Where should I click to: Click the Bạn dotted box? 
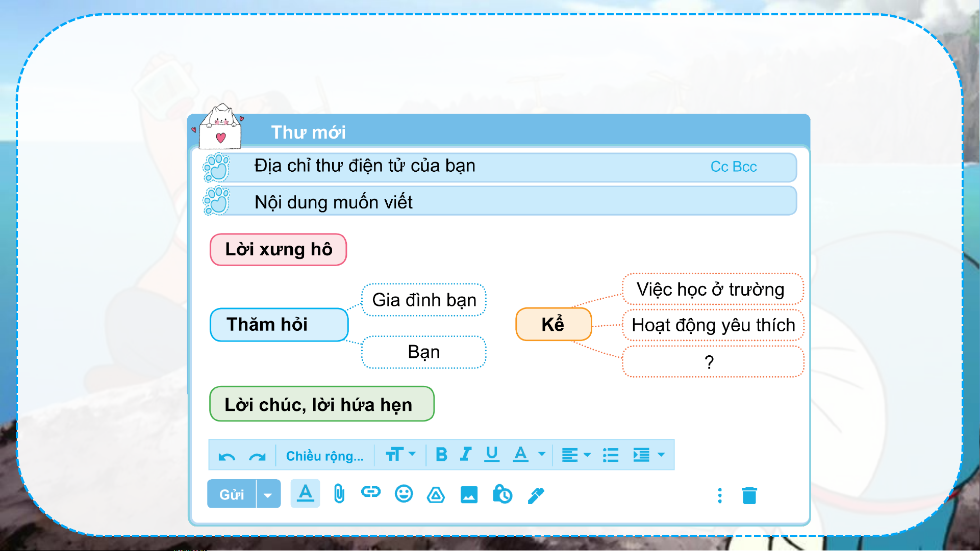[x=424, y=352]
